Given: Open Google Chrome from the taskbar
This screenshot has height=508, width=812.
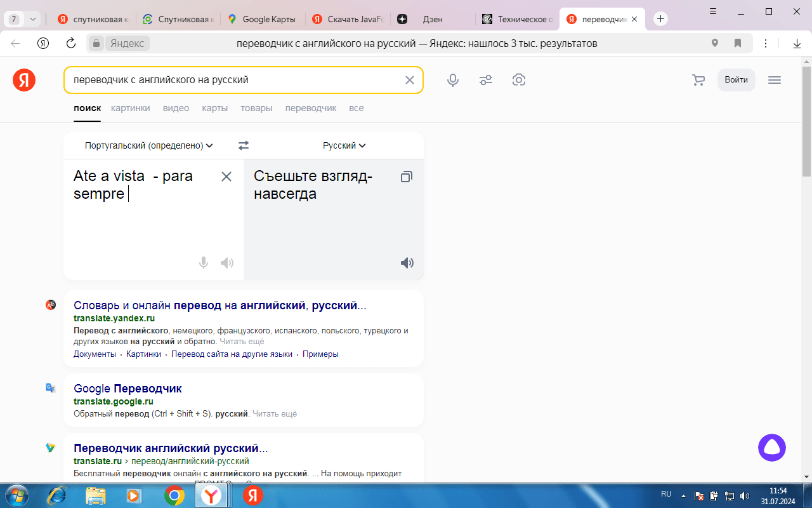Looking at the screenshot, I should (x=174, y=495).
